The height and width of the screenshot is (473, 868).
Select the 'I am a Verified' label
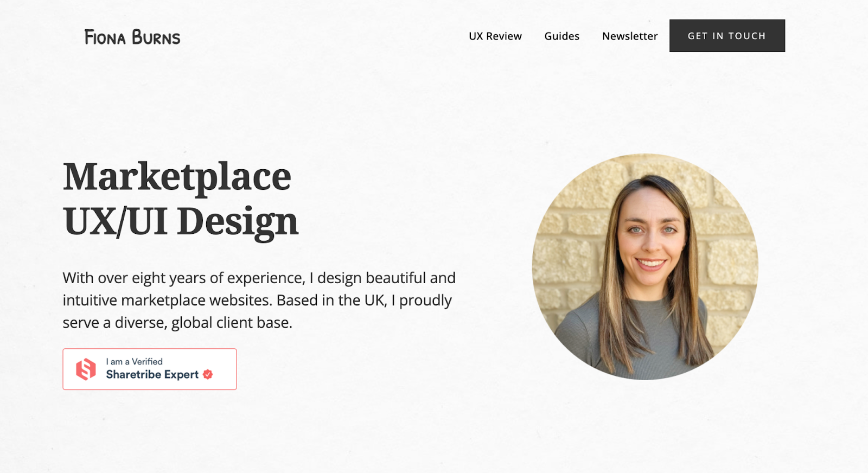point(135,361)
